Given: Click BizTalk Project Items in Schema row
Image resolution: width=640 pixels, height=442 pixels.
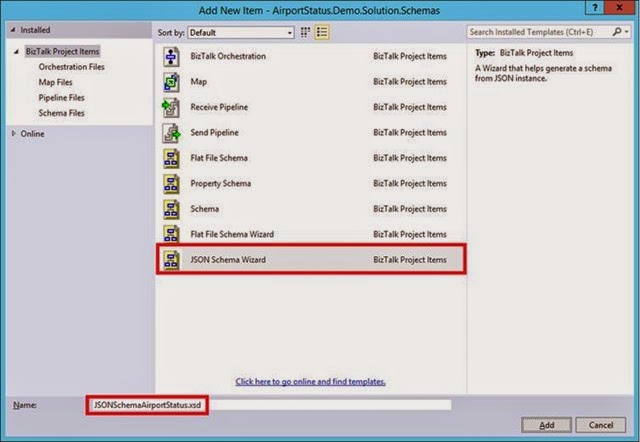Looking at the screenshot, I should [x=410, y=209].
